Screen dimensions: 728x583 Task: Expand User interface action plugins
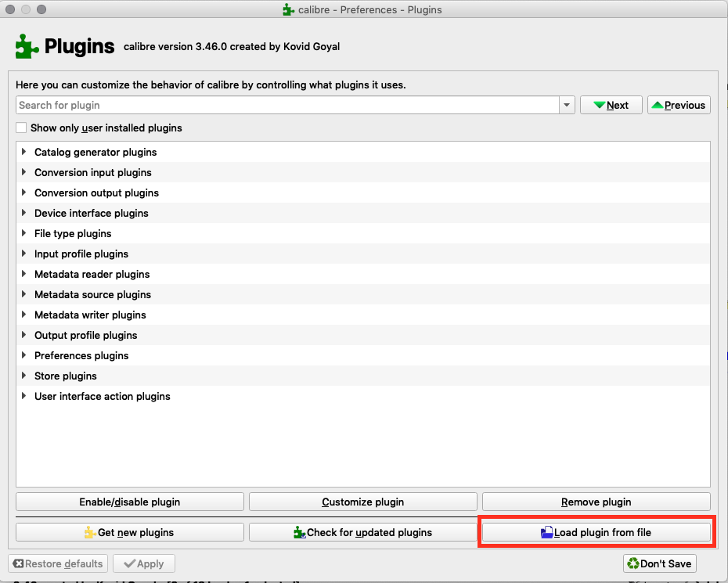click(x=24, y=396)
